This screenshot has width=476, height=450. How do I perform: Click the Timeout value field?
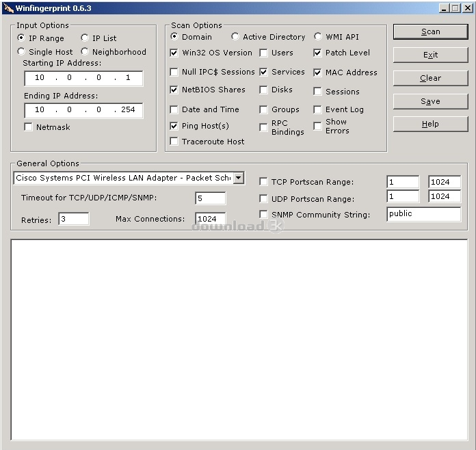coord(211,198)
